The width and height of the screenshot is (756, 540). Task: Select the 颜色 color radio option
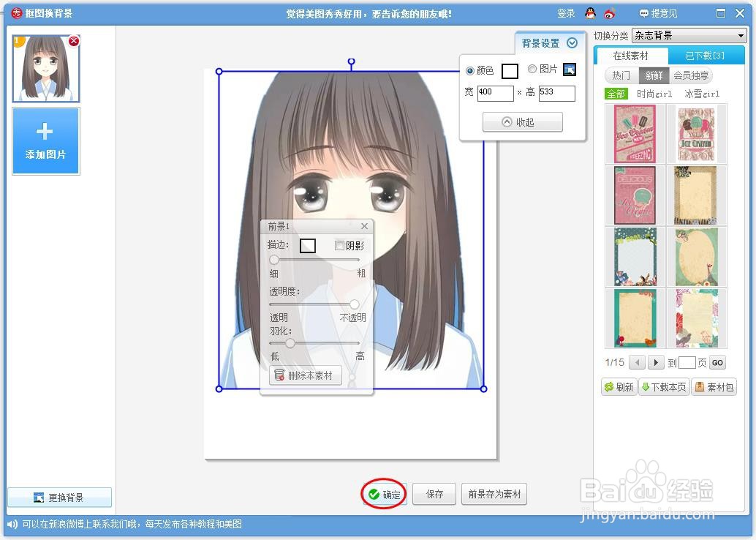[x=469, y=71]
